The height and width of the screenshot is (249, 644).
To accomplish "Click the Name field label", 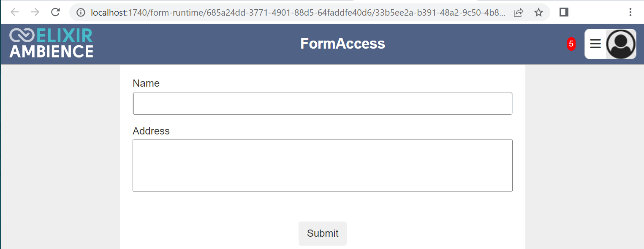I will (x=146, y=83).
